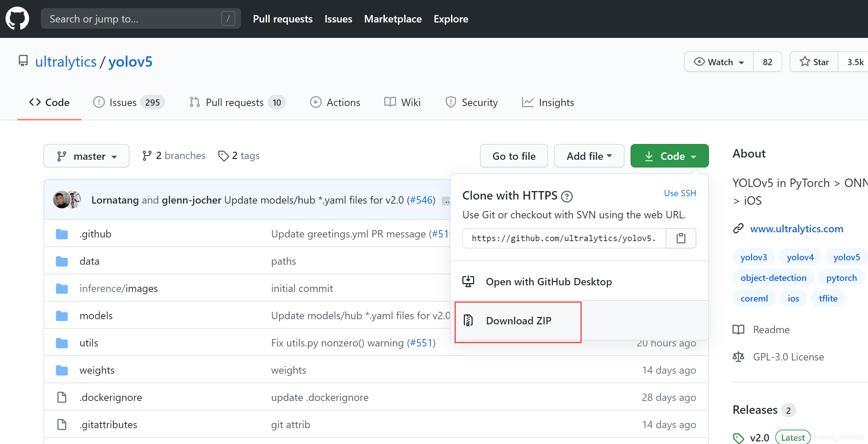The width and height of the screenshot is (868, 444).
Task: Select the HTTPS clone URL field
Action: coord(564,238)
